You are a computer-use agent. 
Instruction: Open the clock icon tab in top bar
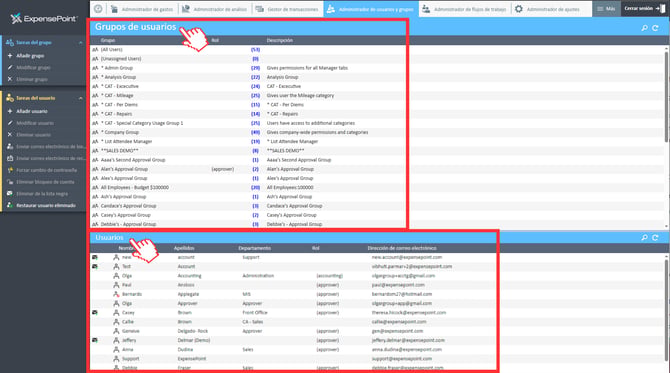(98, 9)
